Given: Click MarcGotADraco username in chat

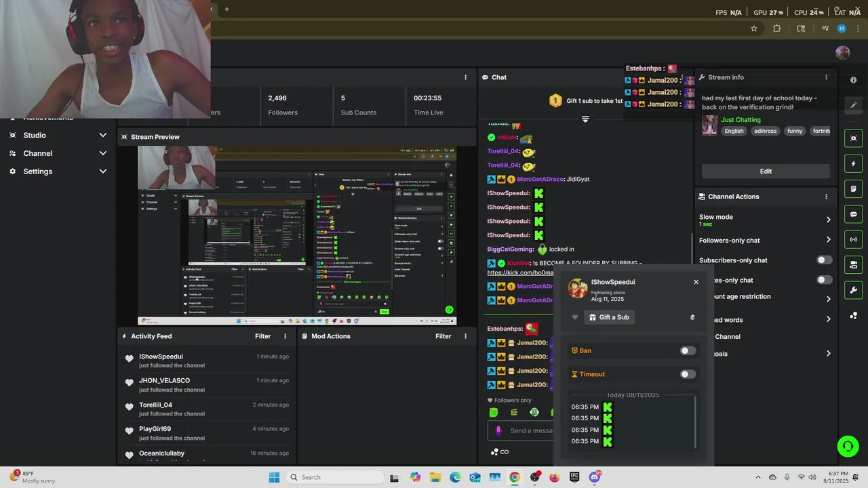Looking at the screenshot, I should click(540, 179).
